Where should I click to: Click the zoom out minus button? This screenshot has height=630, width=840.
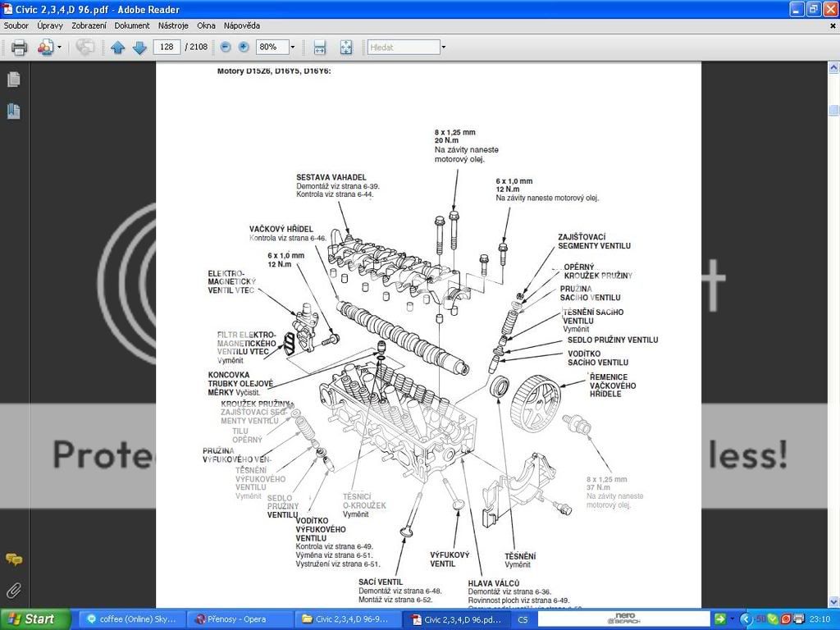(x=226, y=48)
